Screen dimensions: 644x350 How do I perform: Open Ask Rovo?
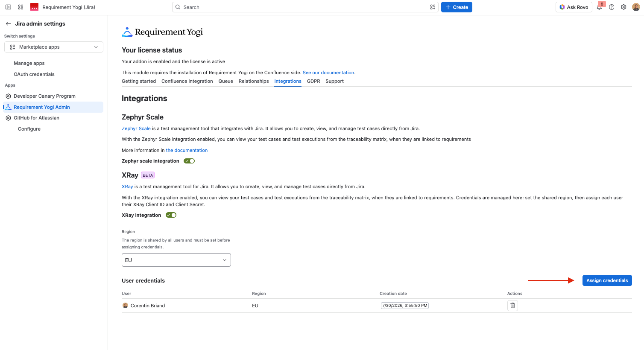[574, 7]
